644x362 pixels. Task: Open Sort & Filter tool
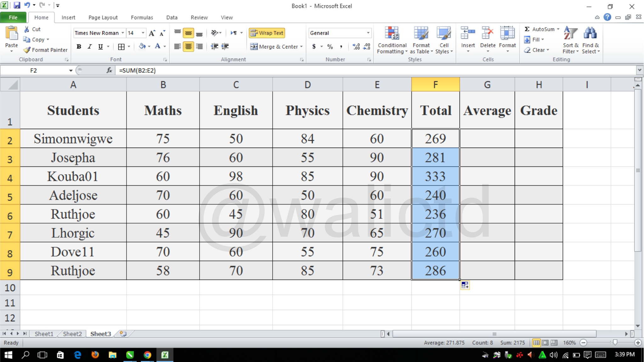(x=571, y=40)
